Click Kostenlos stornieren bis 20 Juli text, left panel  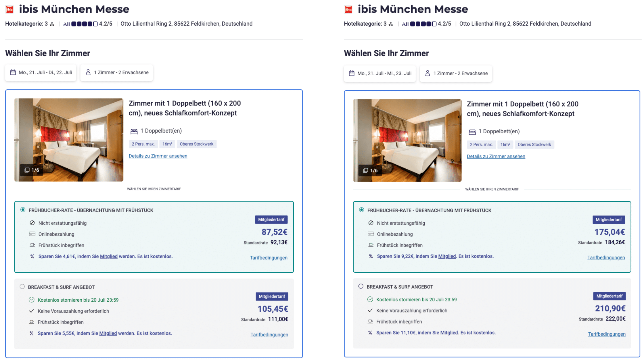point(78,300)
